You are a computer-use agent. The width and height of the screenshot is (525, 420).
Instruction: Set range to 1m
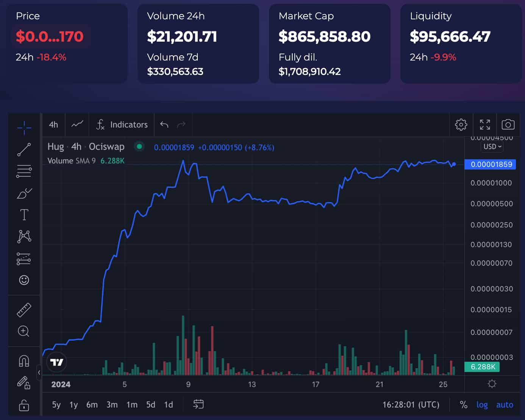[x=132, y=404]
